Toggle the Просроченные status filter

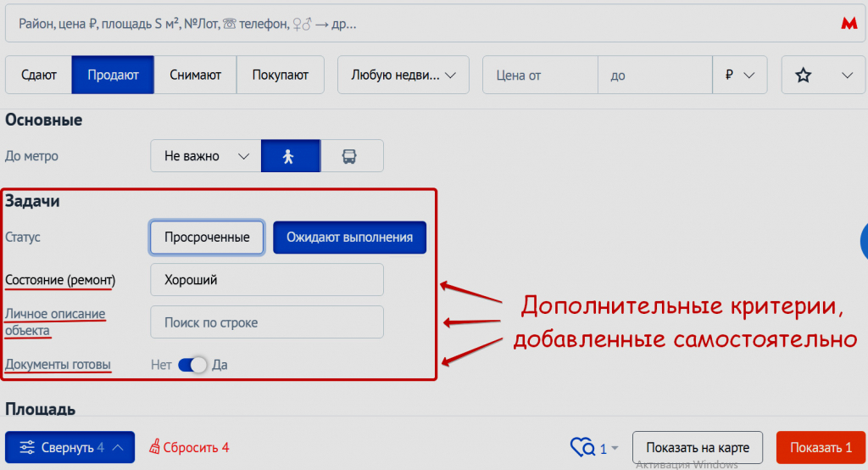207,238
